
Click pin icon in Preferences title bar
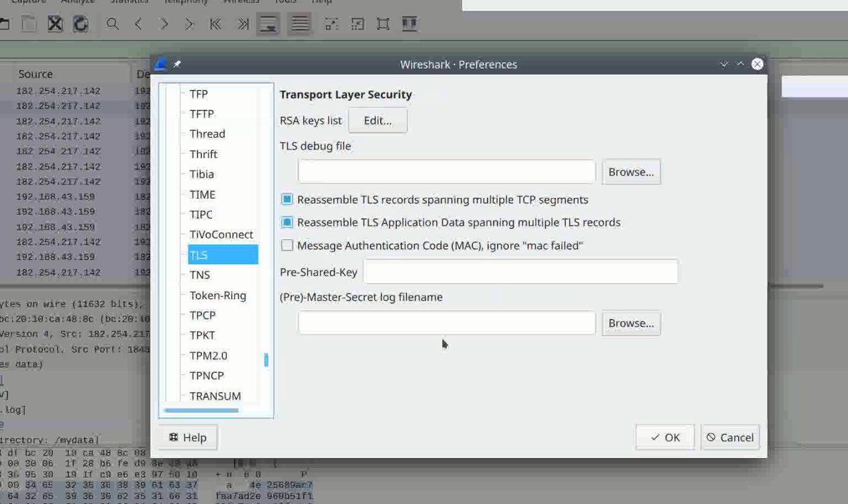pos(177,64)
